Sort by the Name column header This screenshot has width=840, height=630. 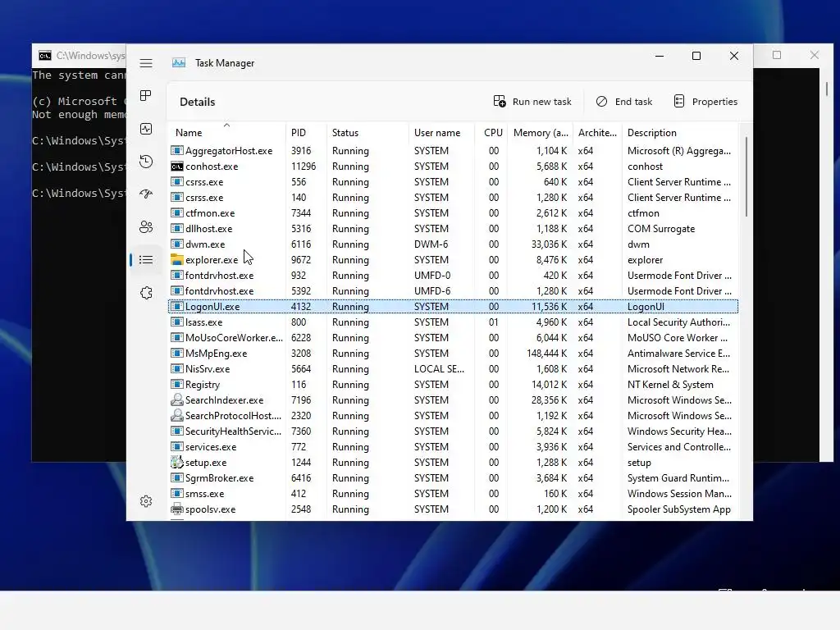(x=227, y=132)
